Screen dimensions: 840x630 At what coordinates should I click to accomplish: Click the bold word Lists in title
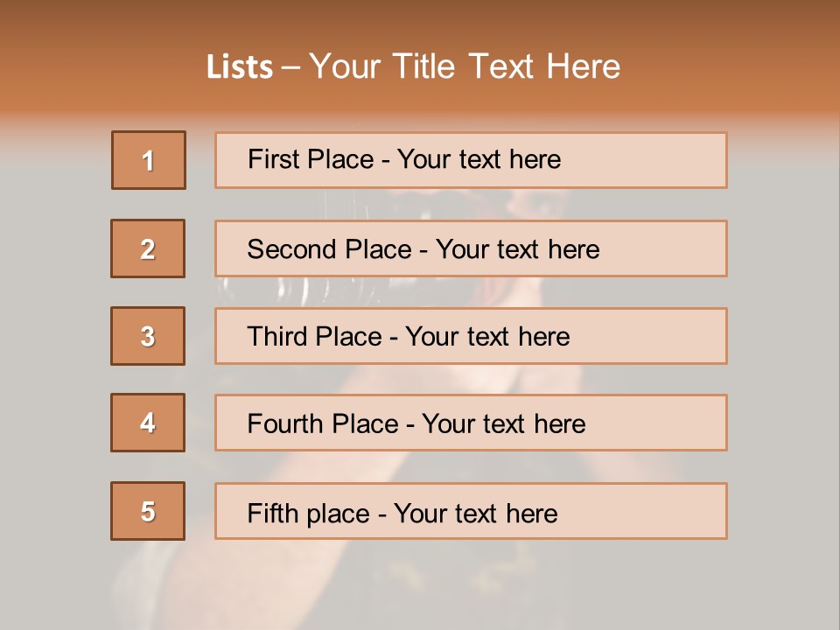240,67
